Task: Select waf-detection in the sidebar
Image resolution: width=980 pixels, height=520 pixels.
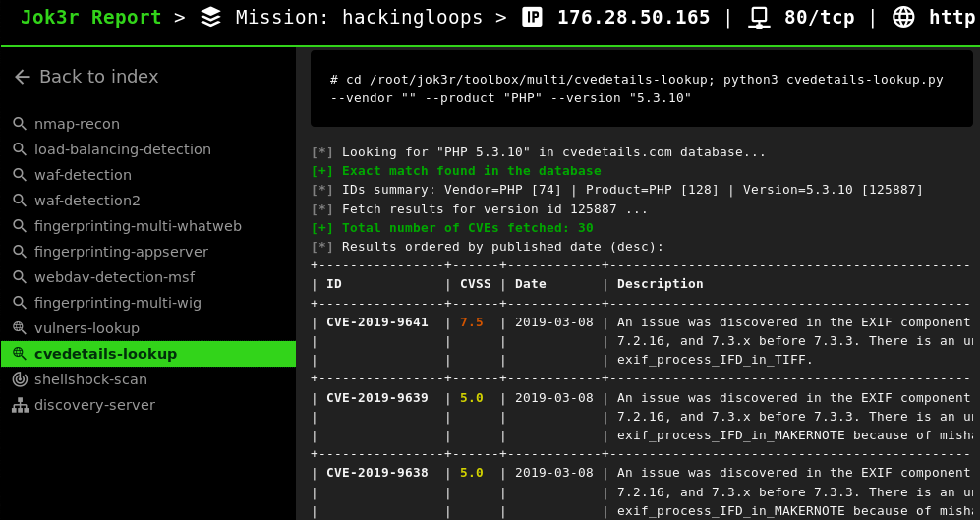Action: point(83,175)
